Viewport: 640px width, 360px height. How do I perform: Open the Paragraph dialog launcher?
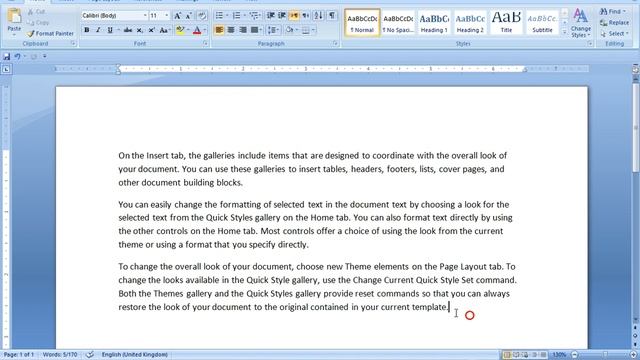[x=336, y=43]
